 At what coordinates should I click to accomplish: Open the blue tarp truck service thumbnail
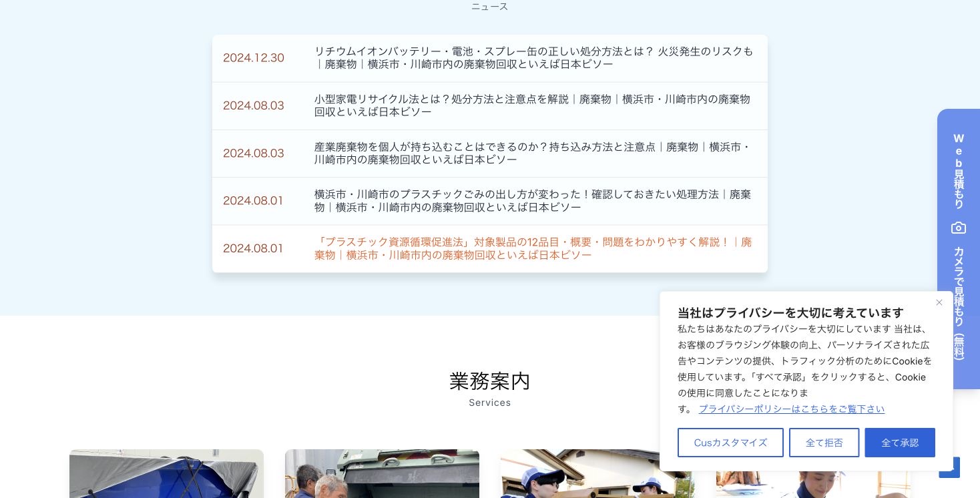pyautogui.click(x=166, y=473)
